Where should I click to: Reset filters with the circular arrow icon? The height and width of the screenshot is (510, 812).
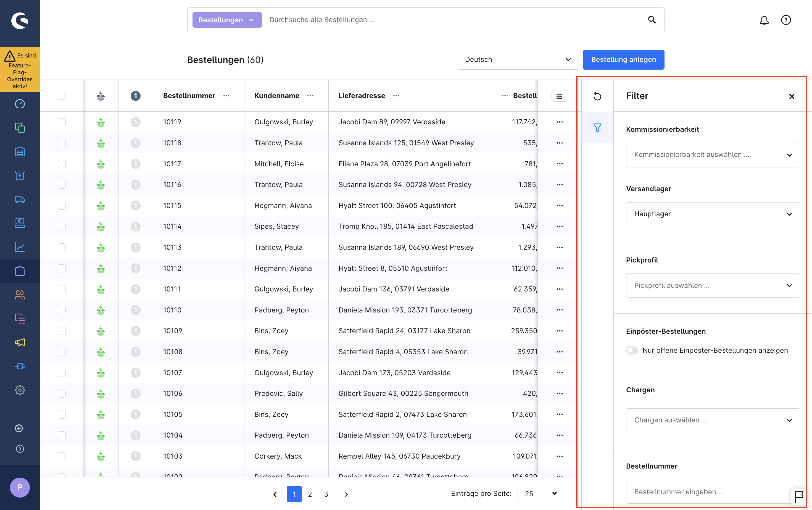[x=597, y=96]
